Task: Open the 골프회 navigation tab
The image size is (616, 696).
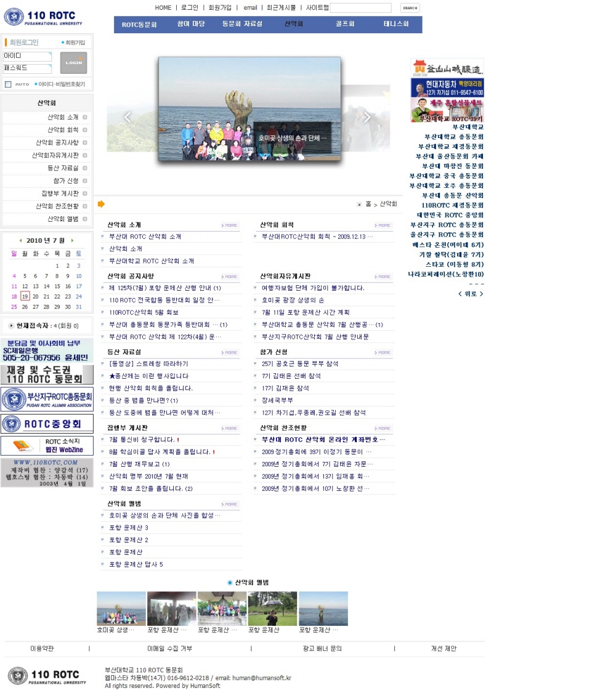Action: click(345, 25)
